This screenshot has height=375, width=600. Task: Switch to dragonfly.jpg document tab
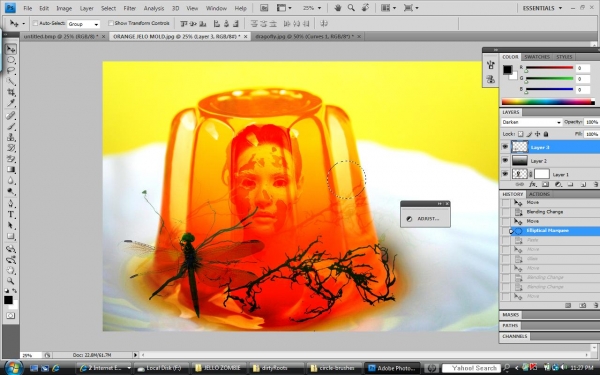[x=305, y=36]
